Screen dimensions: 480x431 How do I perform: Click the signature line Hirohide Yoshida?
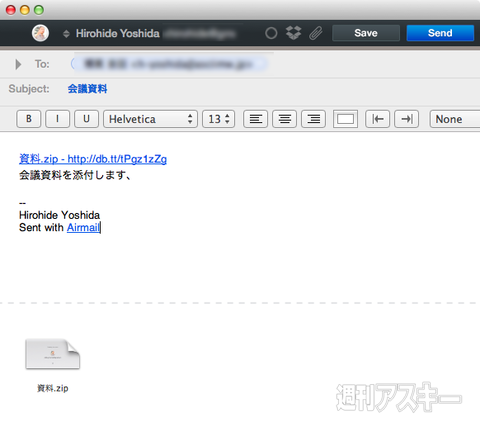59,215
